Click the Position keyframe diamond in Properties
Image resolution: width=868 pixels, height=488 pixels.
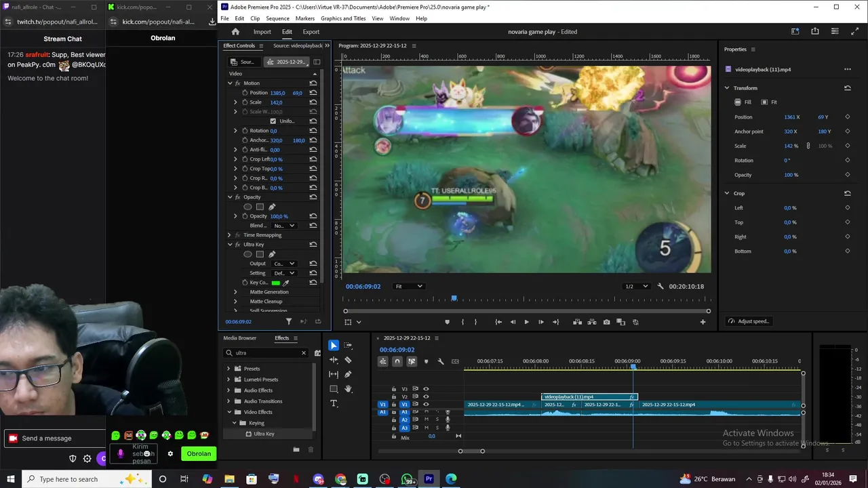point(848,117)
